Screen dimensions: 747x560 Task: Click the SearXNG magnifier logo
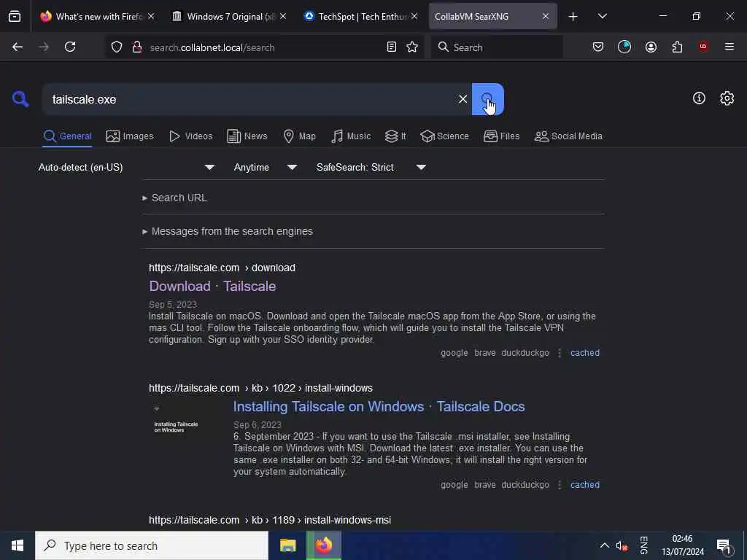(20, 99)
